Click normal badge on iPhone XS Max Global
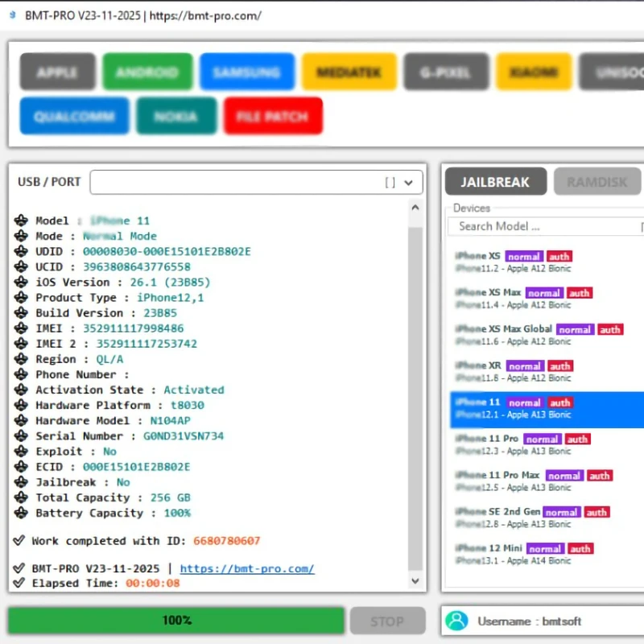The width and height of the screenshot is (644, 644). (x=576, y=330)
